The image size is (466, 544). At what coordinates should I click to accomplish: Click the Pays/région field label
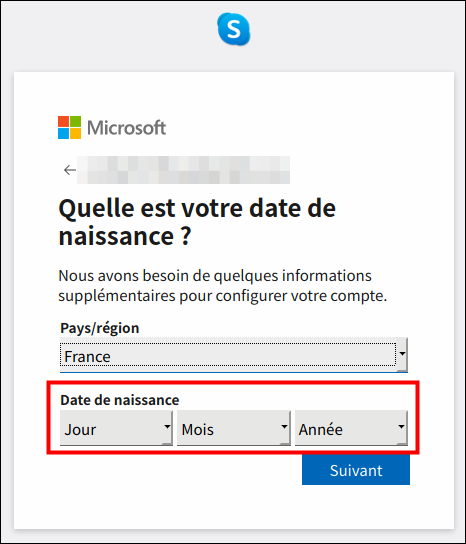[100, 328]
